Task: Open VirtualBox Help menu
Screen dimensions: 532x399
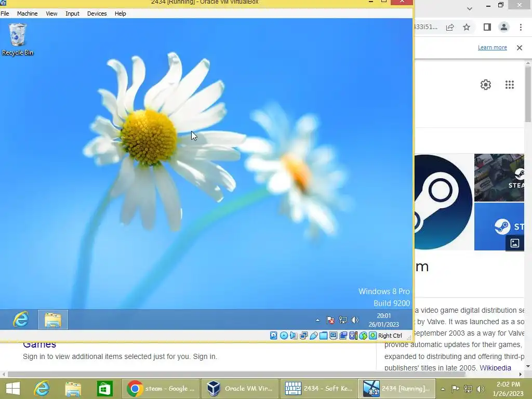Action: click(x=120, y=14)
